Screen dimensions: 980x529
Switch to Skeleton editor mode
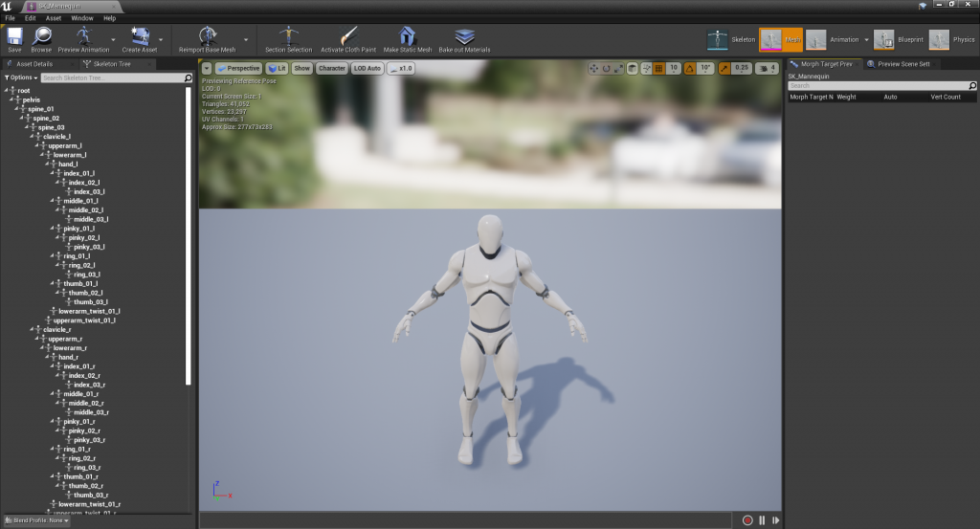click(731, 39)
